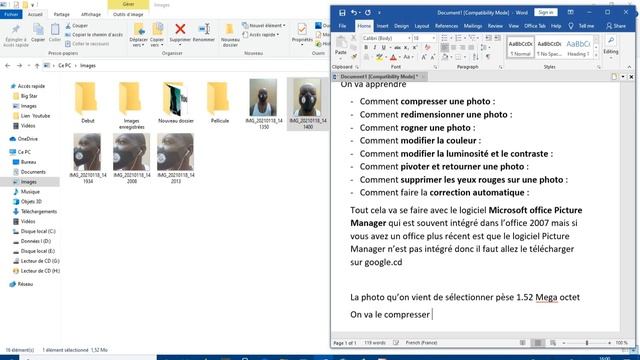
Task: Open the Editing dropdown in Word
Action: tap(611, 47)
